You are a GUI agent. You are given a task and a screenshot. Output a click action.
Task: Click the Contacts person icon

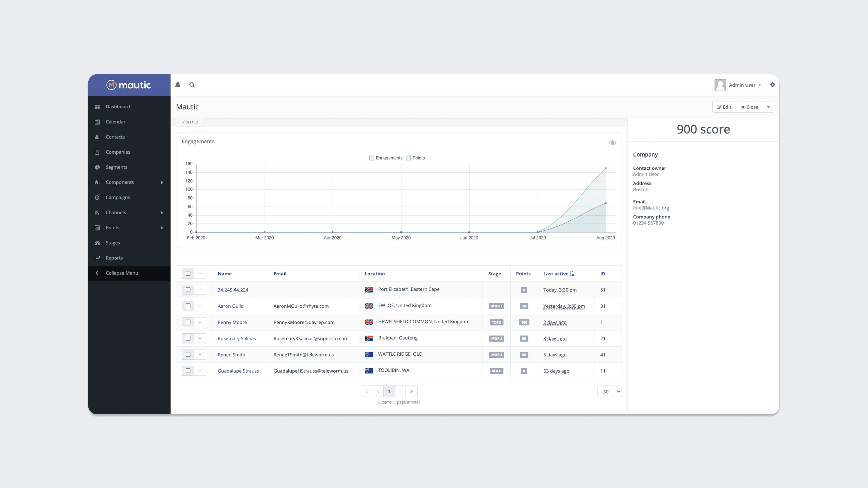[97, 137]
